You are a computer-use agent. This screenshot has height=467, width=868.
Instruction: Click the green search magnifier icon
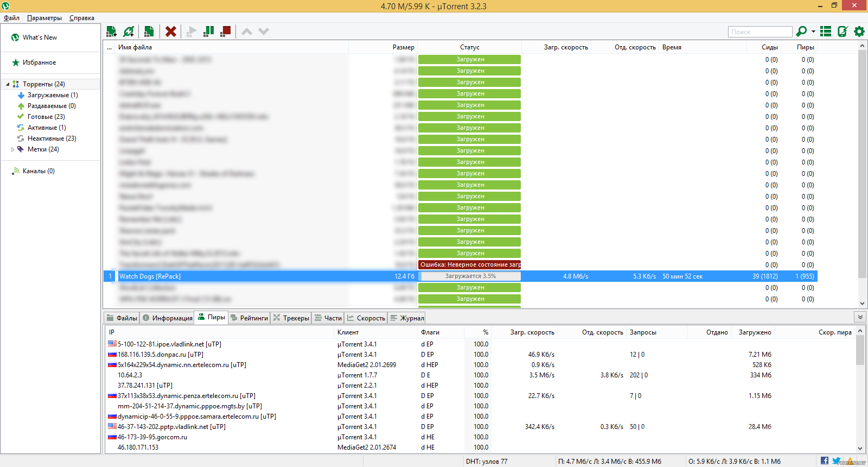(x=801, y=31)
